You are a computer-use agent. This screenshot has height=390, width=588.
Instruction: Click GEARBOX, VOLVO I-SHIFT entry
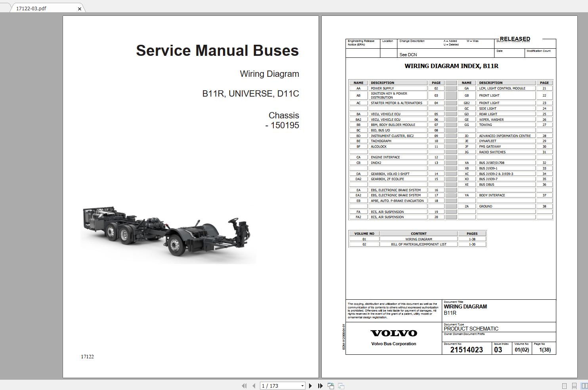(x=398, y=174)
